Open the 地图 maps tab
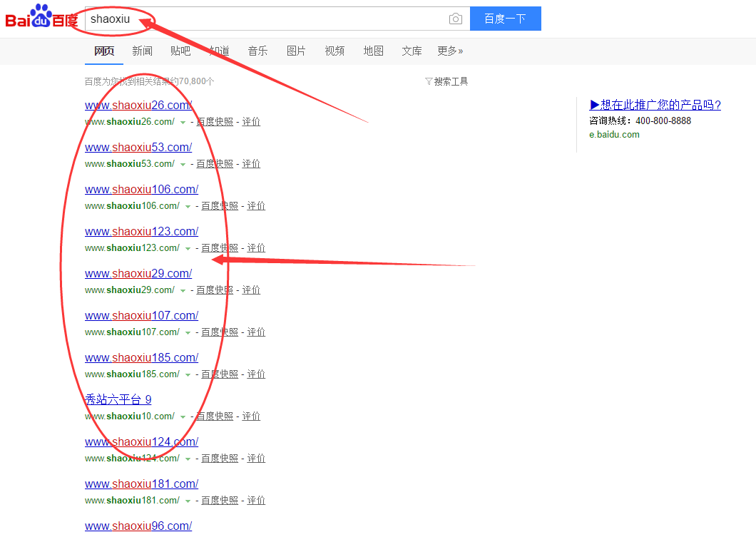Viewport: 756px width, 537px height. 373,51
